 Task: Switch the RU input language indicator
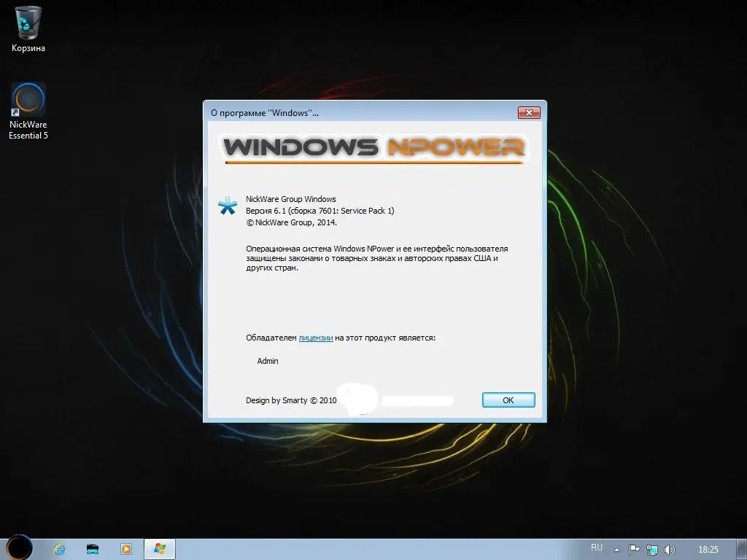(x=597, y=548)
